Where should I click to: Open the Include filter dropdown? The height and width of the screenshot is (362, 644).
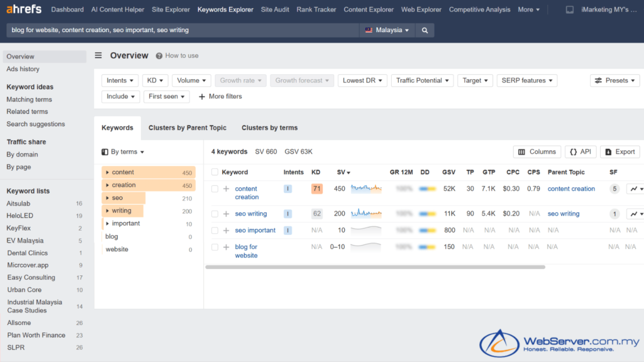120,96
